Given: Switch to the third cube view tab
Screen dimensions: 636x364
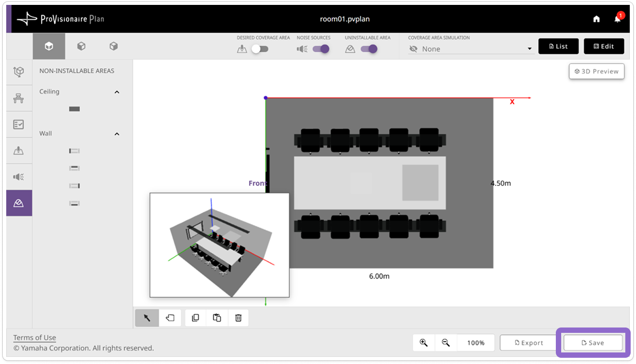Looking at the screenshot, I should click(114, 46).
